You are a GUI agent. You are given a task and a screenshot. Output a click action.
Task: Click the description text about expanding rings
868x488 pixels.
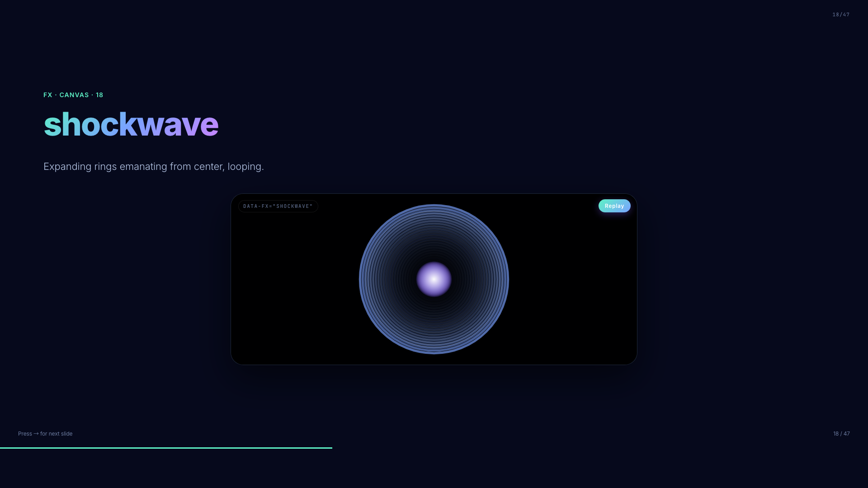tap(153, 167)
